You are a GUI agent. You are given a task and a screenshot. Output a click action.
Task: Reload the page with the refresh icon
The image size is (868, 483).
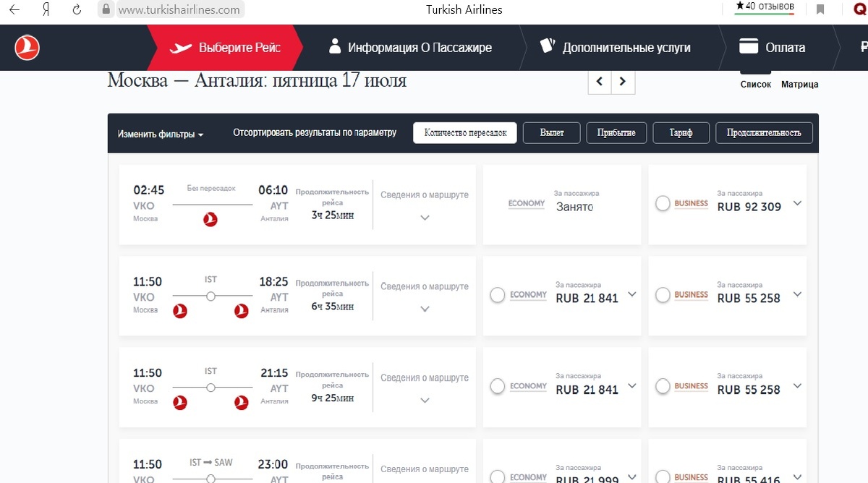[x=77, y=9]
